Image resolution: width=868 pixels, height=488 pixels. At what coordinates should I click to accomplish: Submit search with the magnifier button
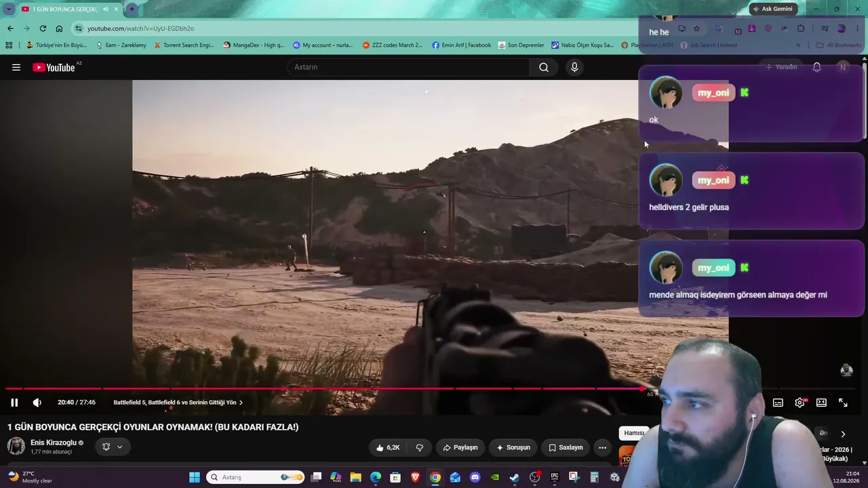544,67
